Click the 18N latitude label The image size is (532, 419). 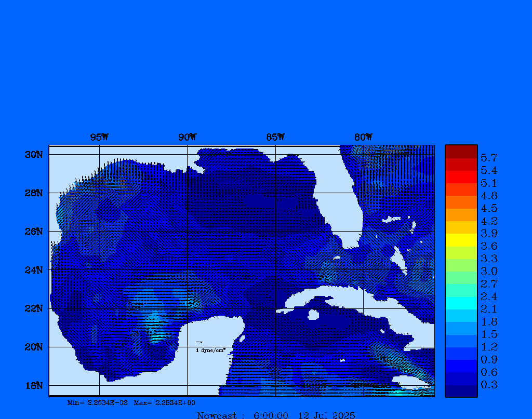(33, 385)
